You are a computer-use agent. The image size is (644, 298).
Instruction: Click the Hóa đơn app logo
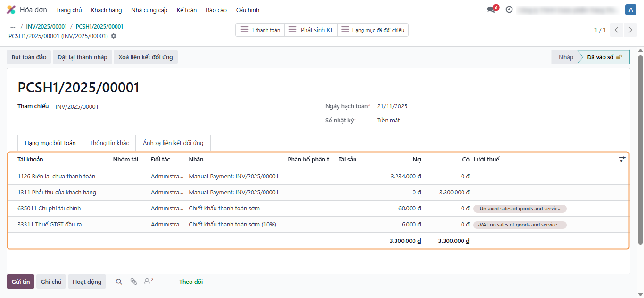click(11, 10)
